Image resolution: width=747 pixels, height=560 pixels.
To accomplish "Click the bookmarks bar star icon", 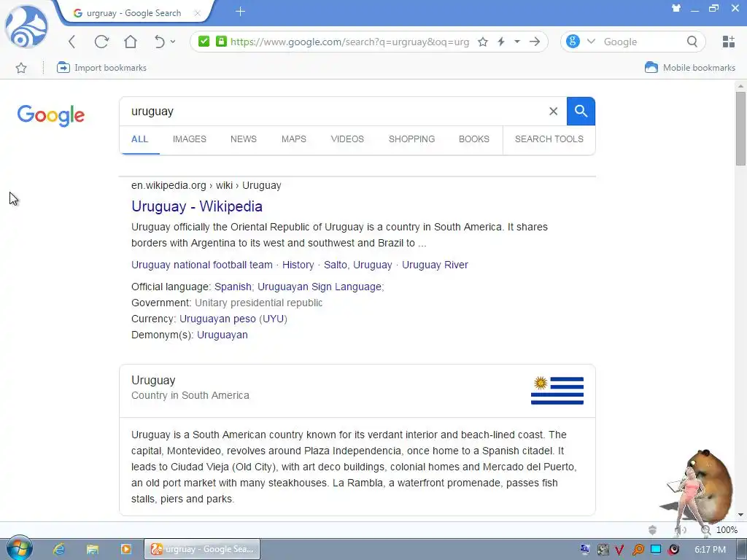I will [x=21, y=68].
